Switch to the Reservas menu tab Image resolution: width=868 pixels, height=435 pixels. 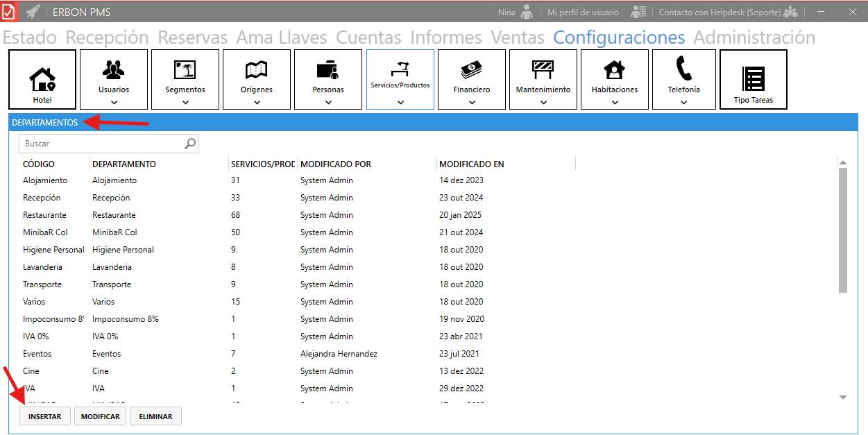click(x=192, y=37)
